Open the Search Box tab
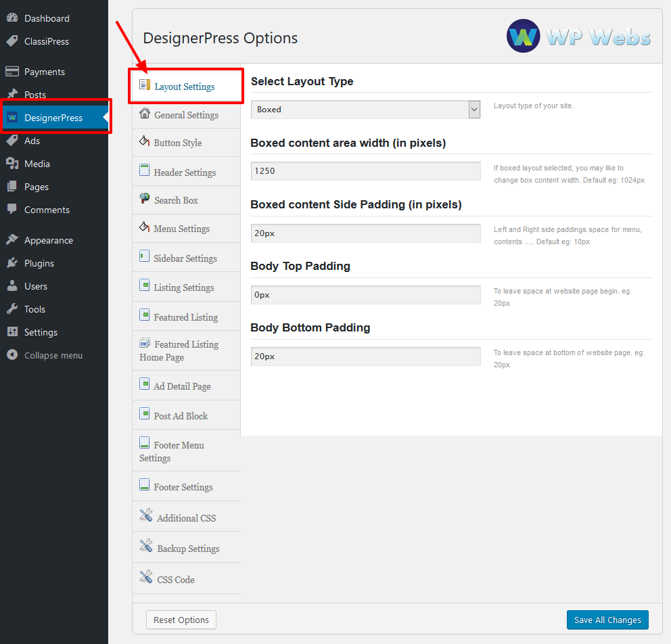This screenshot has height=644, width=671. point(187,200)
